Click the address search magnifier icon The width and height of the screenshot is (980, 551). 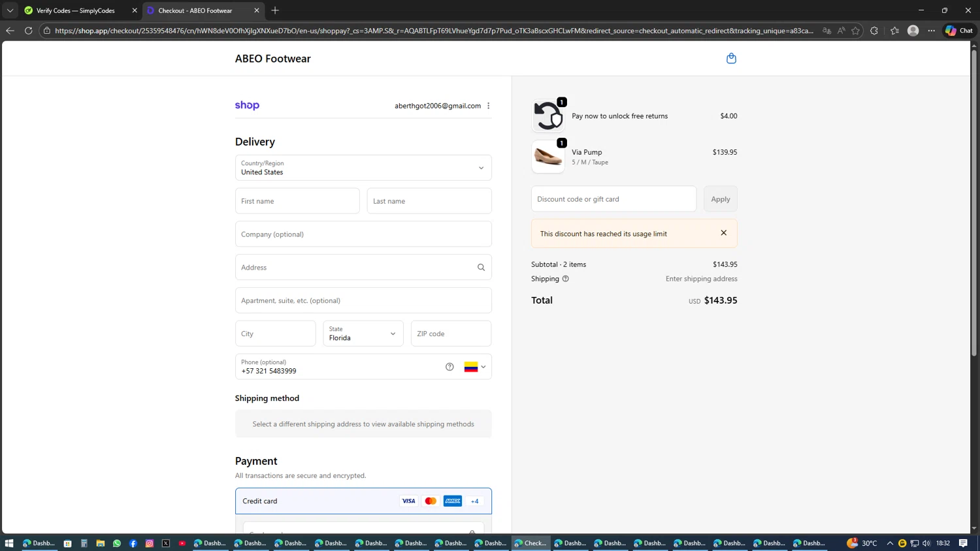coord(481,267)
